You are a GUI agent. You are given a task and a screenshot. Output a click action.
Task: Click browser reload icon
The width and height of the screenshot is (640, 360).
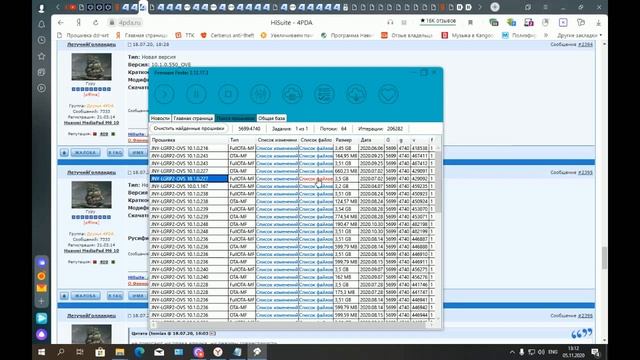[x=96, y=23]
